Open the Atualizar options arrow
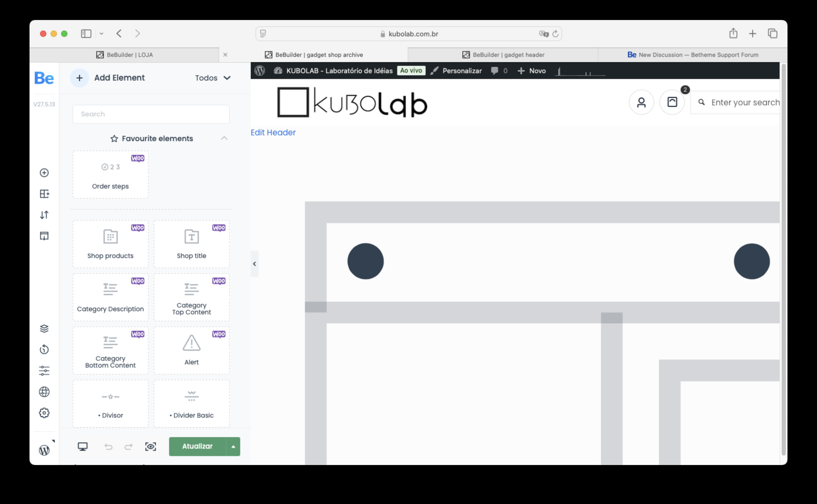817x504 pixels. pyautogui.click(x=233, y=447)
